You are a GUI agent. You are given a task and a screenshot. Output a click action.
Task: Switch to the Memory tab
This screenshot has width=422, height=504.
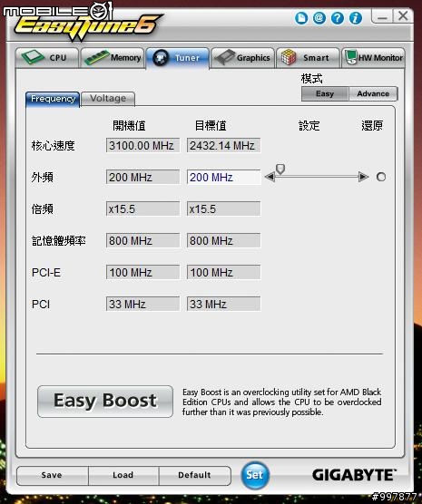(113, 58)
